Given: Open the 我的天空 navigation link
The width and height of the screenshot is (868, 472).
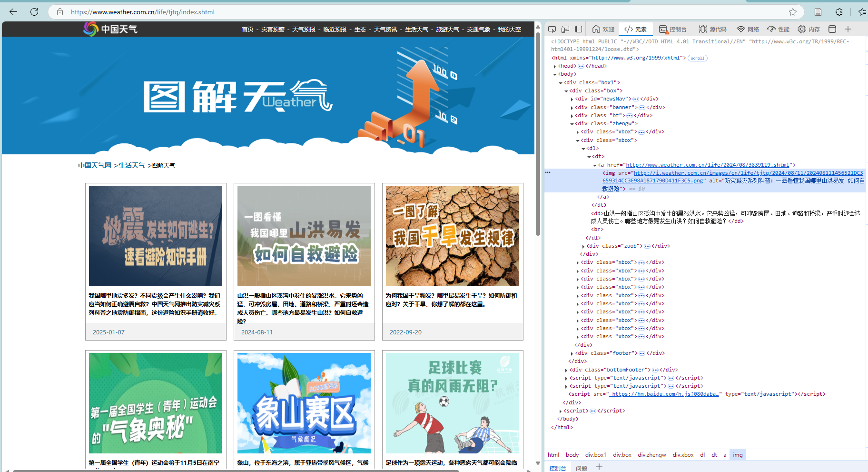Looking at the screenshot, I should [510, 30].
